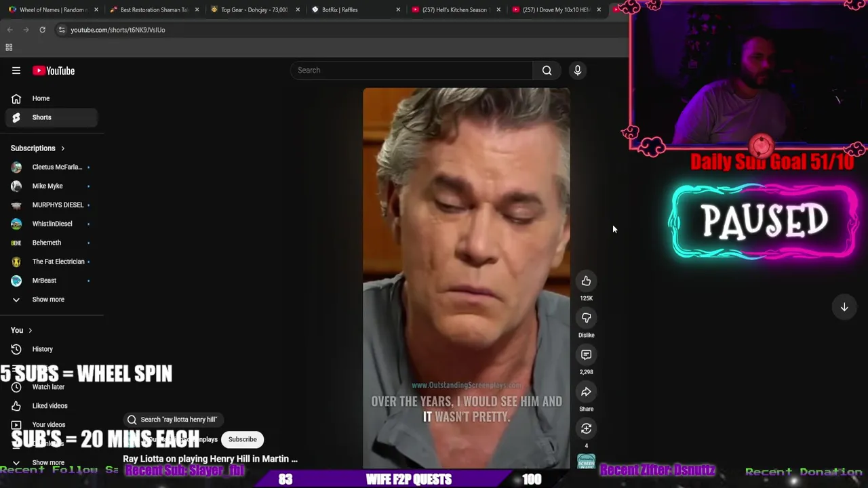Close the Hell's Kitchen Season tab

[x=498, y=9]
